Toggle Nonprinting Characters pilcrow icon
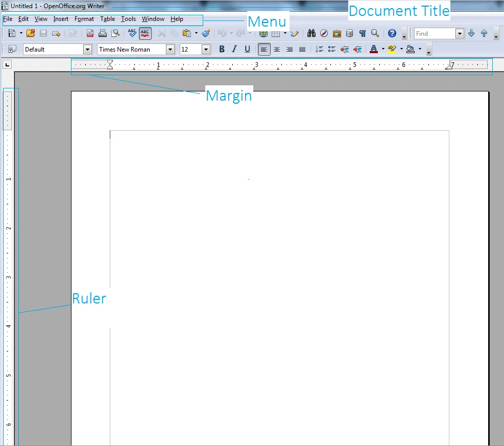Screen dimensions: 504x446 pyautogui.click(x=363, y=33)
